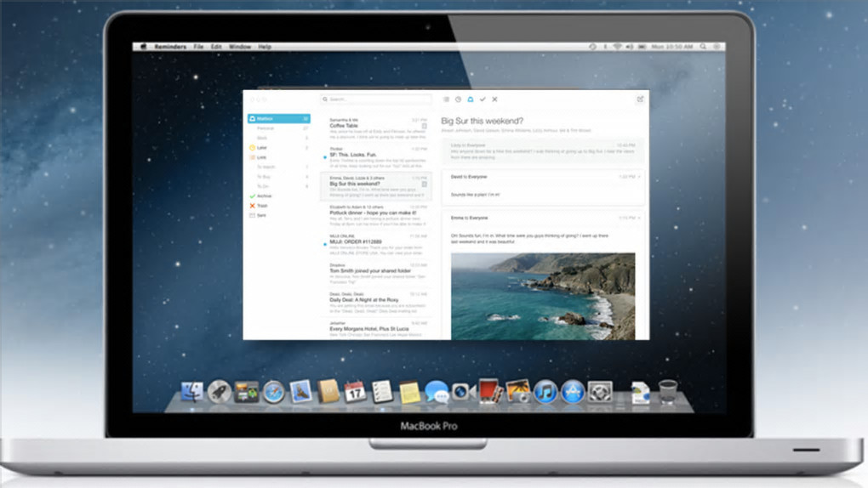The width and height of the screenshot is (868, 488).
Task: Open Reminders from the Dock
Action: (382, 391)
